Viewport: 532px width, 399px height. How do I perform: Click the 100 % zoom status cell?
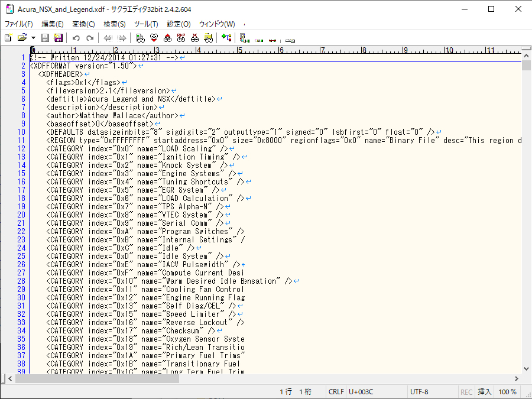pyautogui.click(x=508, y=392)
